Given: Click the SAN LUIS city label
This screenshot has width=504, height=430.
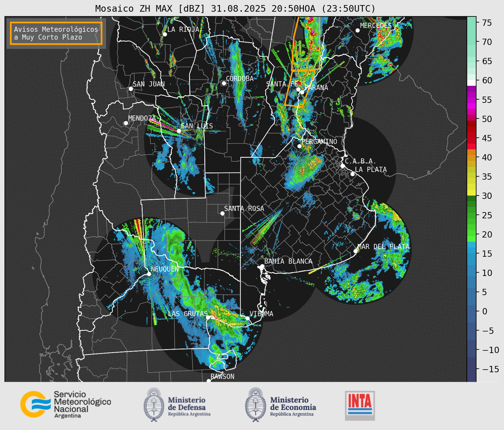Looking at the screenshot, I should 197,126.
